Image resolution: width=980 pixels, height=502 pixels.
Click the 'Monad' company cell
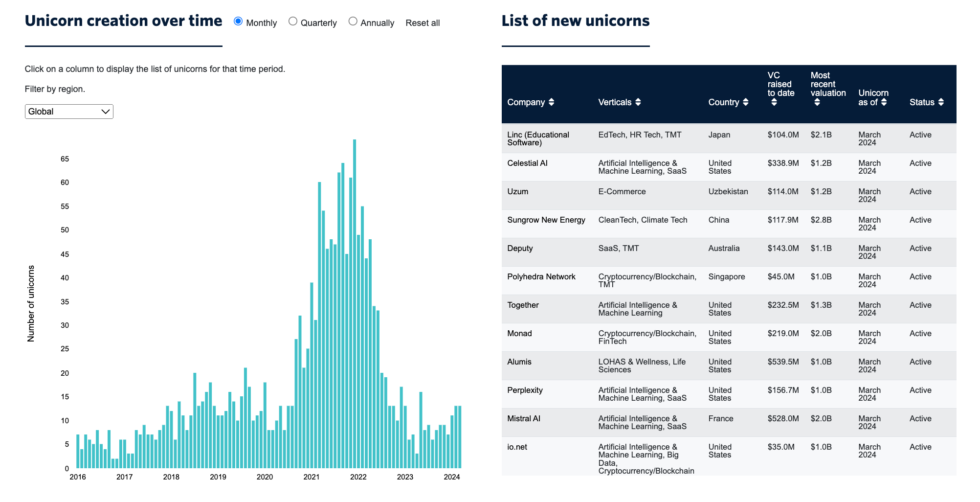[x=519, y=334]
